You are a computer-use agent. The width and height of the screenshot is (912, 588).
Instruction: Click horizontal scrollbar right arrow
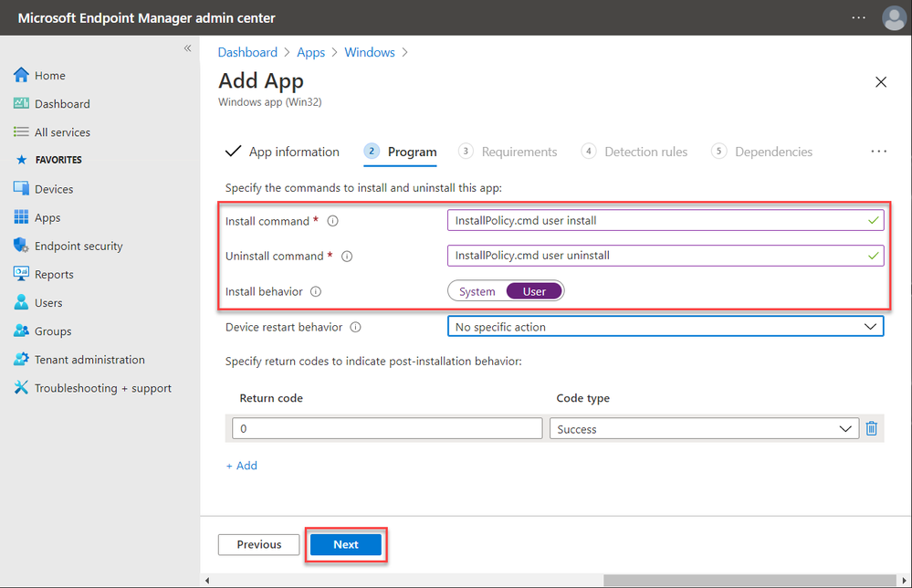point(904,581)
